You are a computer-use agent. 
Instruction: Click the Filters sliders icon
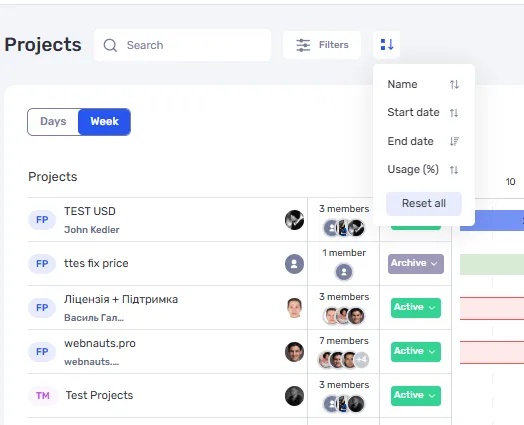(x=303, y=45)
